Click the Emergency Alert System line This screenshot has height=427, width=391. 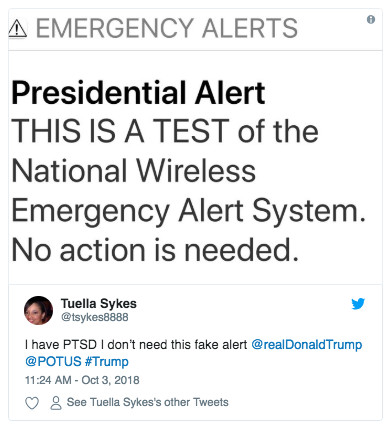point(189,212)
